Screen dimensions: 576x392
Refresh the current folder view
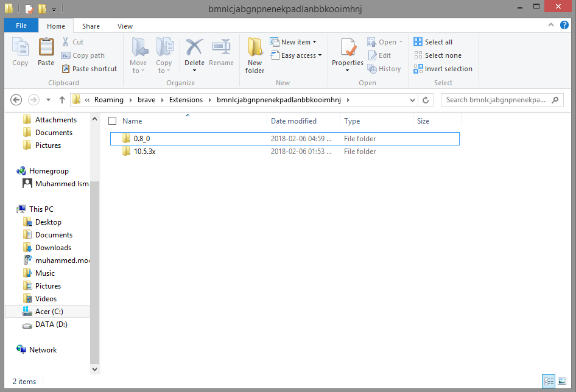(426, 100)
